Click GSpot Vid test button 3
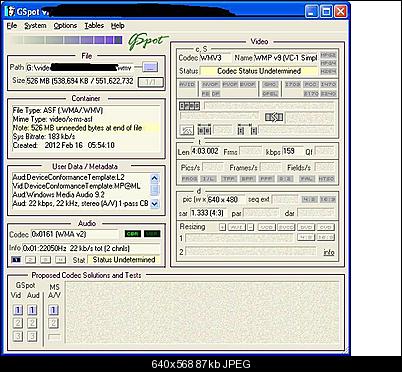This screenshot has height=372, width=402. (18, 335)
